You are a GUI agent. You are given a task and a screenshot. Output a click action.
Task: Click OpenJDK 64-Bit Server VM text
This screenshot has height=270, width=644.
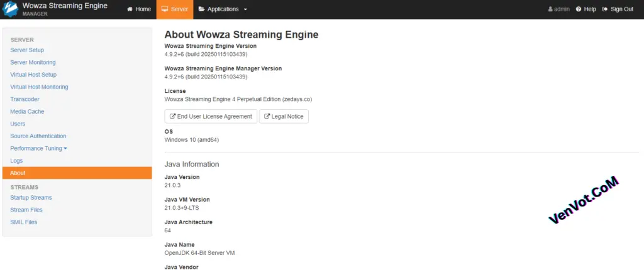coord(199,253)
